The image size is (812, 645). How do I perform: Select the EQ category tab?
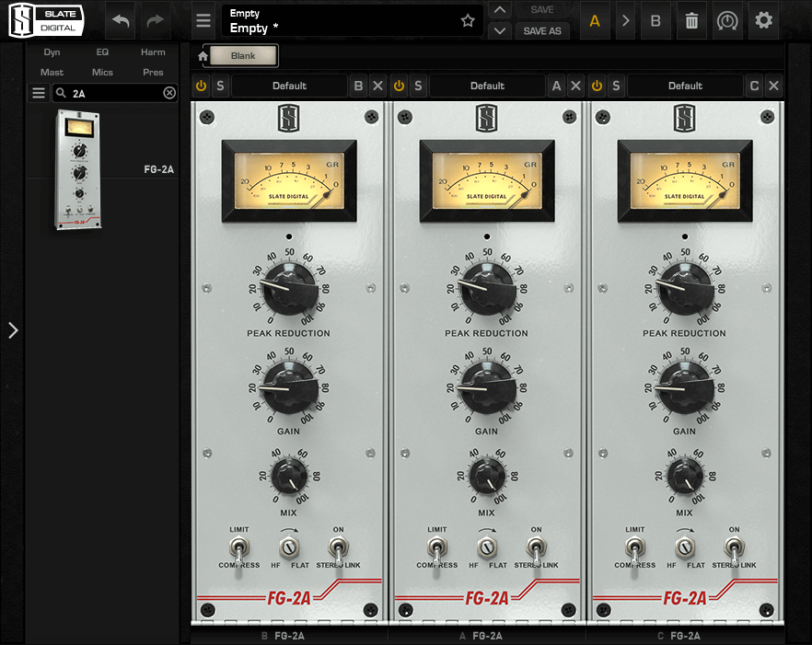tap(102, 52)
